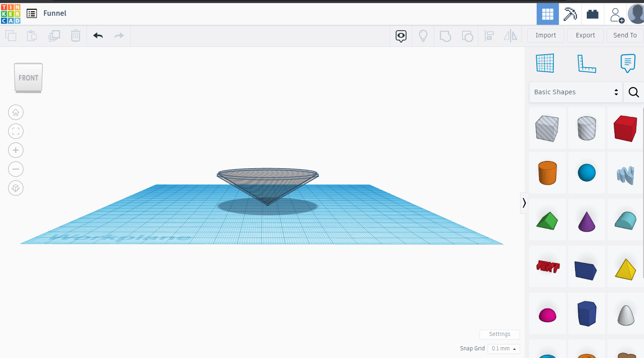Select the Workplane tool in the shapes panel
The image size is (644, 358).
[545, 63]
